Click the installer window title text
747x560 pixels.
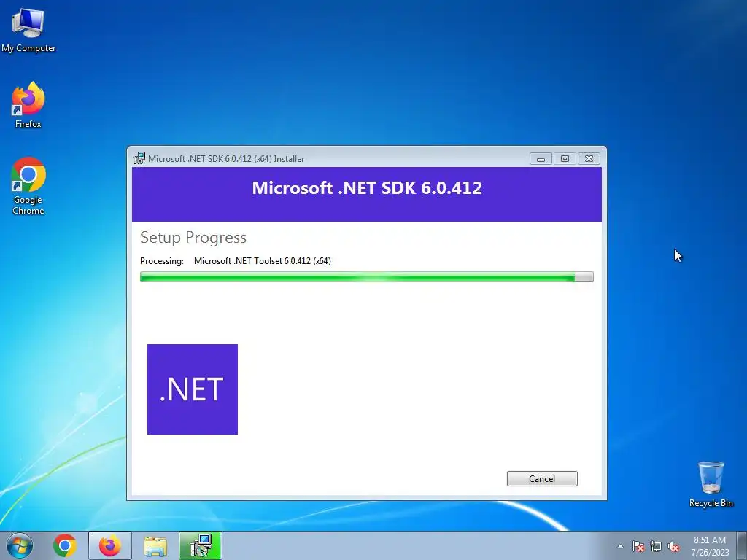tap(226, 158)
